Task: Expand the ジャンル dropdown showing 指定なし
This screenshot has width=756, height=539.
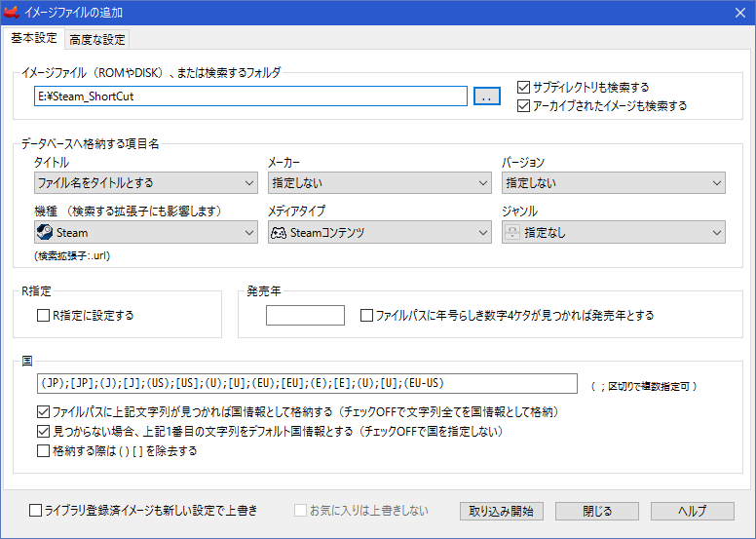Action: point(614,233)
